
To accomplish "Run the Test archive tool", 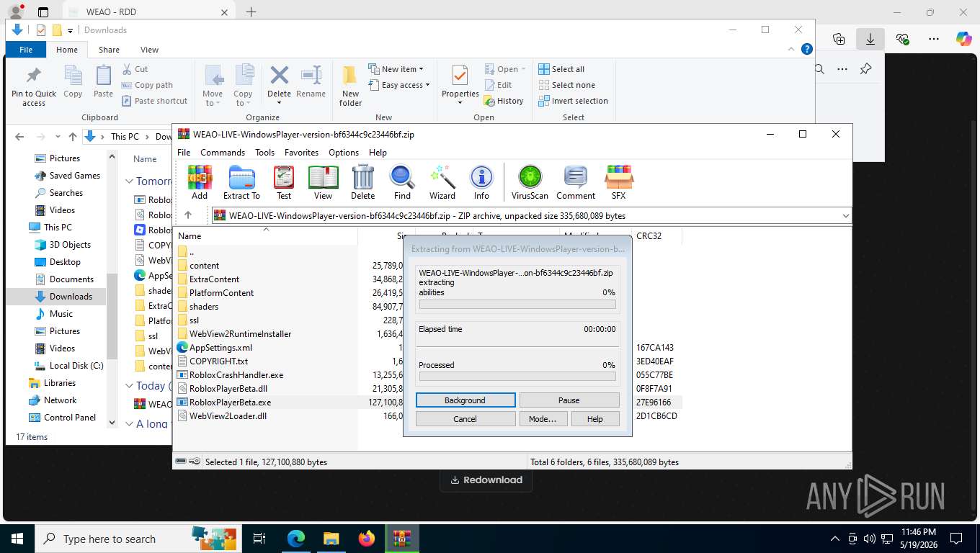I will click(x=284, y=182).
